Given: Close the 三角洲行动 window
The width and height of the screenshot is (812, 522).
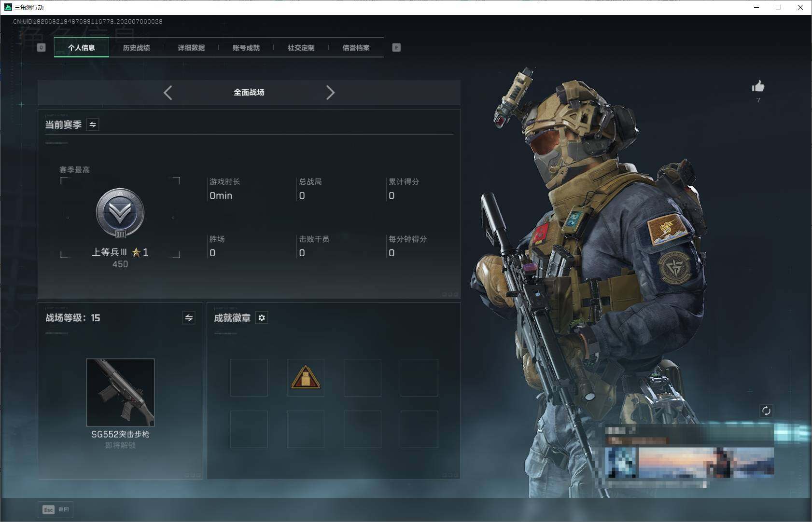Looking at the screenshot, I should [800, 7].
